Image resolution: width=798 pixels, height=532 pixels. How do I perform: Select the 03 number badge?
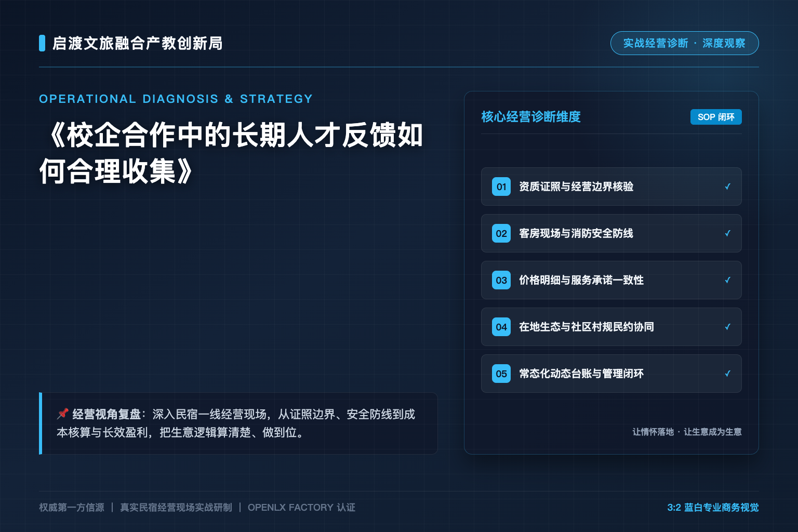click(x=501, y=280)
